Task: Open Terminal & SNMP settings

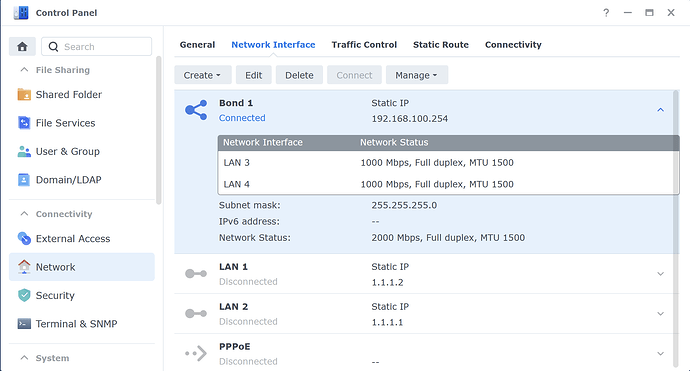Action: 81,324
